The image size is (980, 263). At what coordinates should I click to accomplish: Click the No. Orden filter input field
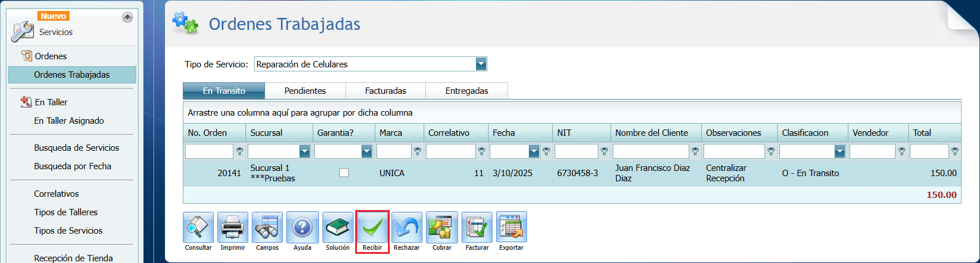(209, 151)
